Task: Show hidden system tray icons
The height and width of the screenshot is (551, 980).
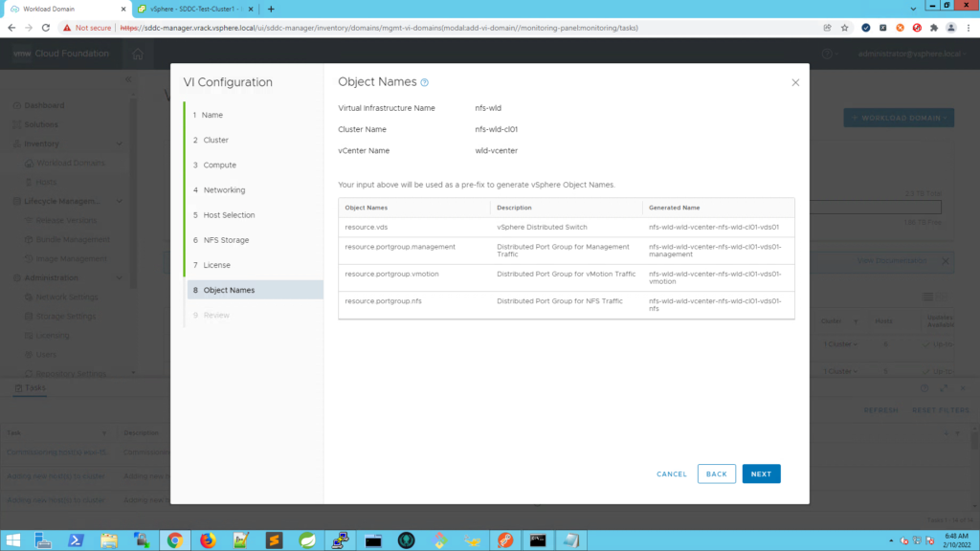Action: coord(891,540)
